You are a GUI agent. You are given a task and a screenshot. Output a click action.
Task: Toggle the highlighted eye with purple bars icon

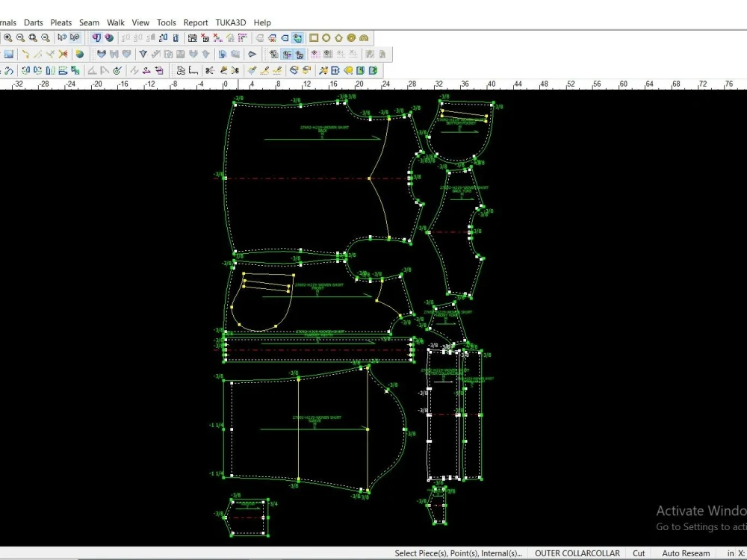pyautogui.click(x=287, y=54)
